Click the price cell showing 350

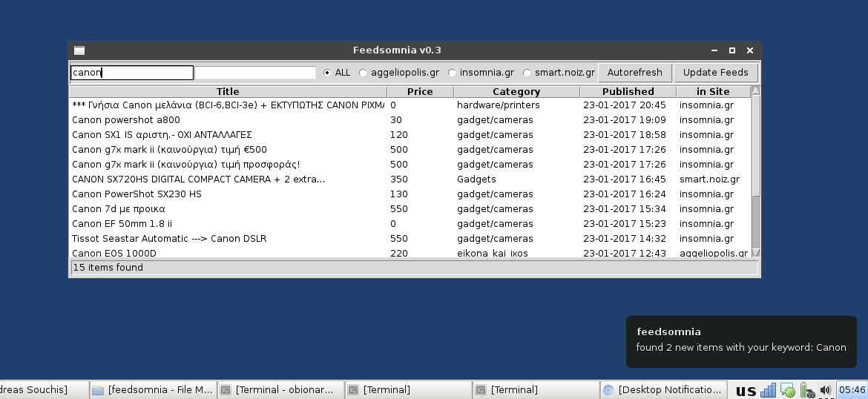coord(399,179)
